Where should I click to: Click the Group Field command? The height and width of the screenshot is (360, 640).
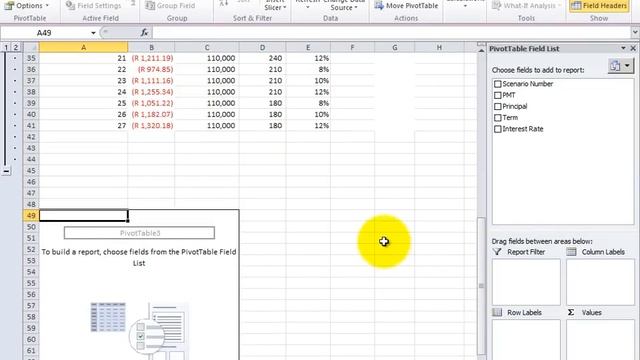coord(170,5)
